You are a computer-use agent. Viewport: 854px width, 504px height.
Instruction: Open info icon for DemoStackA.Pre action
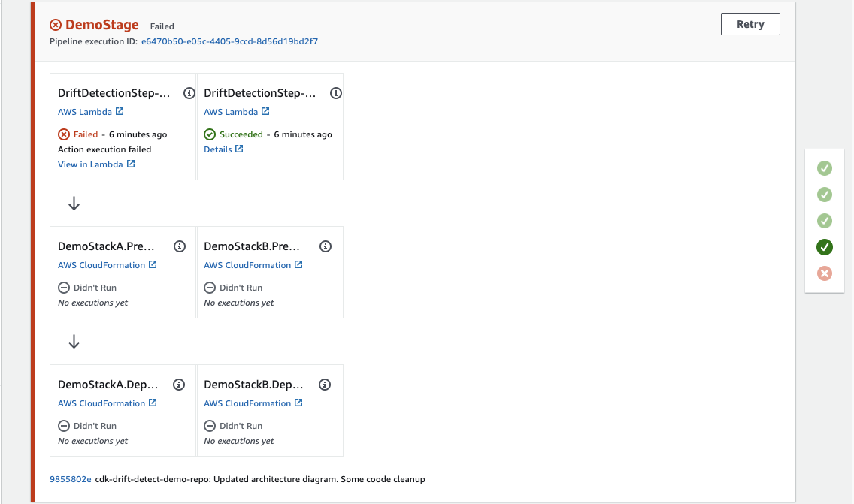[179, 246]
